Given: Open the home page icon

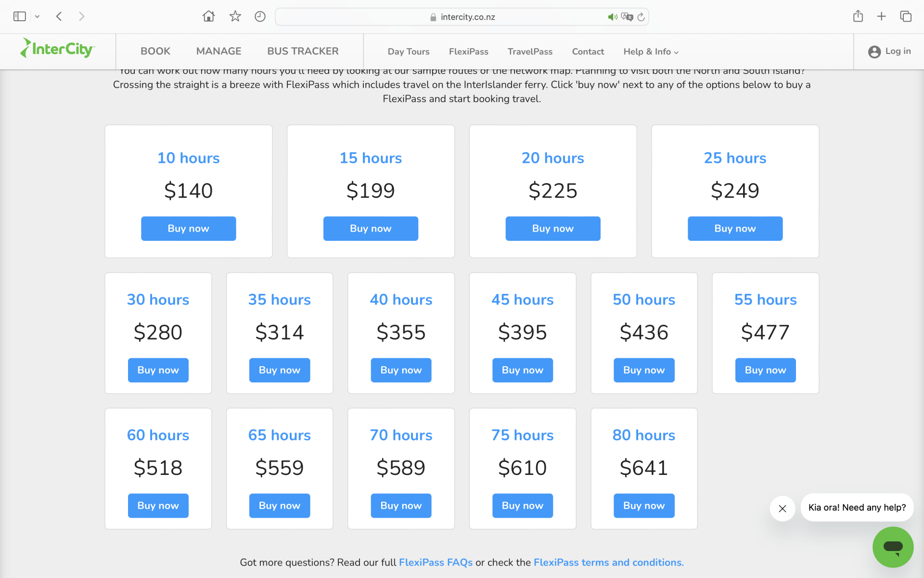Looking at the screenshot, I should [x=208, y=16].
